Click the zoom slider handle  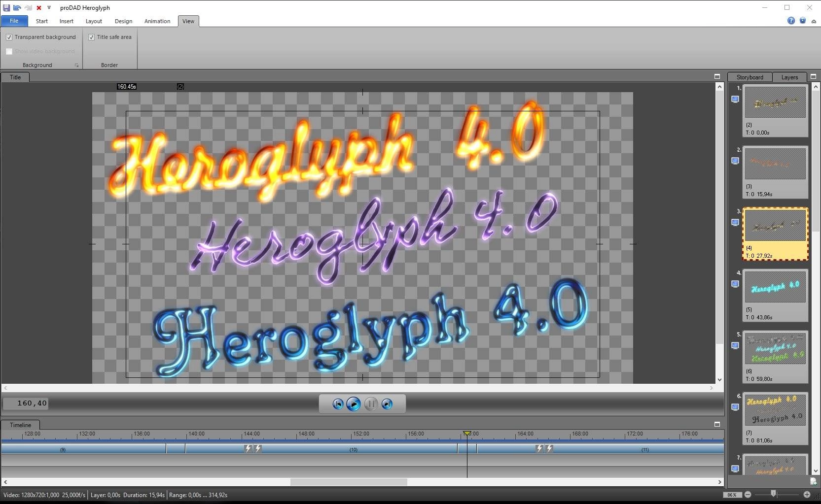(773, 494)
